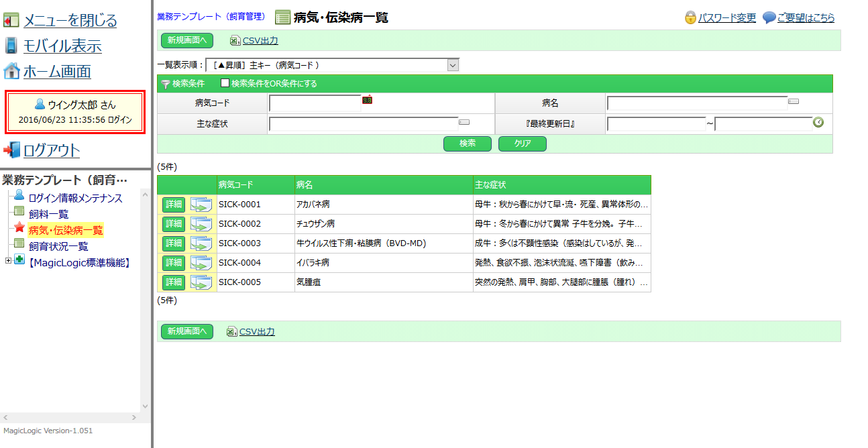The height and width of the screenshot is (448, 868).
Task: Click the copy icon for SICK-0003 row
Action: (201, 243)
